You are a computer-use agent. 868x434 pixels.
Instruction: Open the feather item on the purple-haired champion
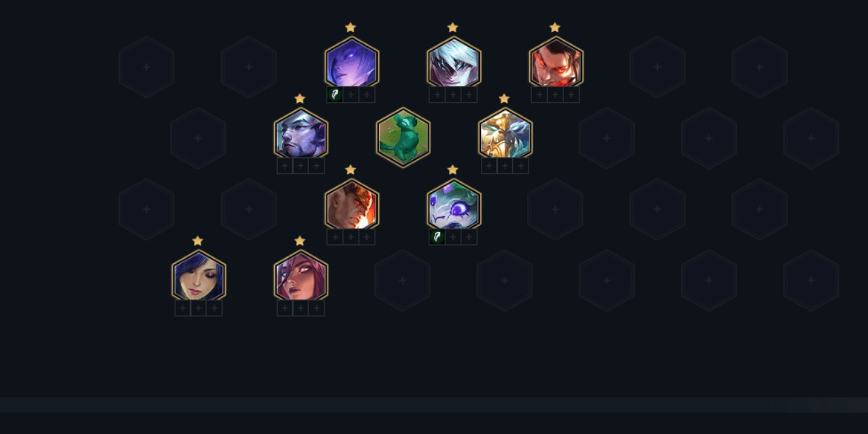[335, 95]
